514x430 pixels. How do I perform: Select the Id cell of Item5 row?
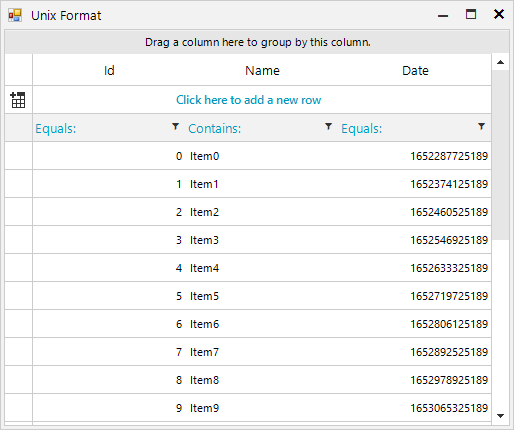[x=109, y=296]
